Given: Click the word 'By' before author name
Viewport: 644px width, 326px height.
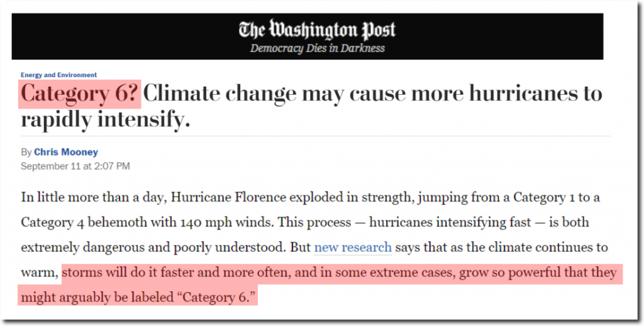Looking at the screenshot, I should (x=26, y=153).
